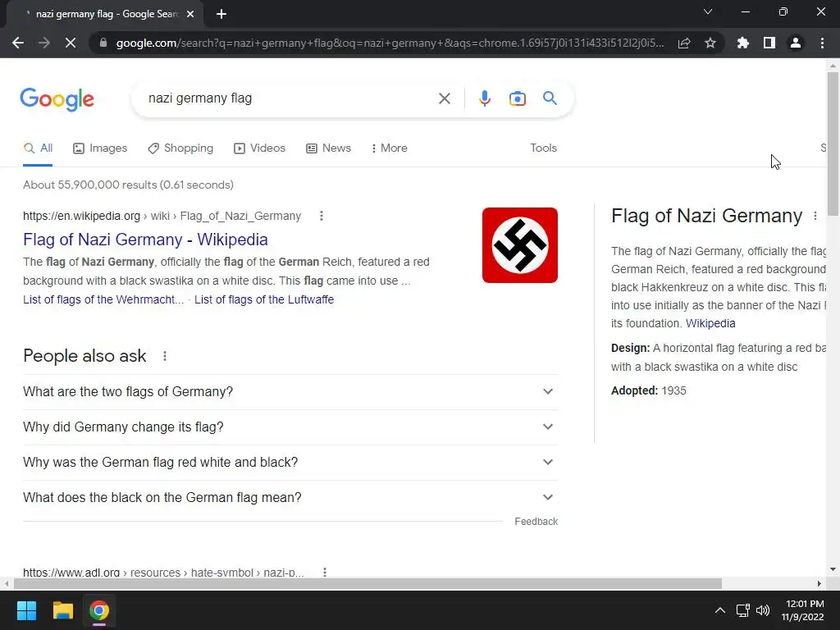
Task: Open the clock showing 12:01 PM
Action: 802,610
